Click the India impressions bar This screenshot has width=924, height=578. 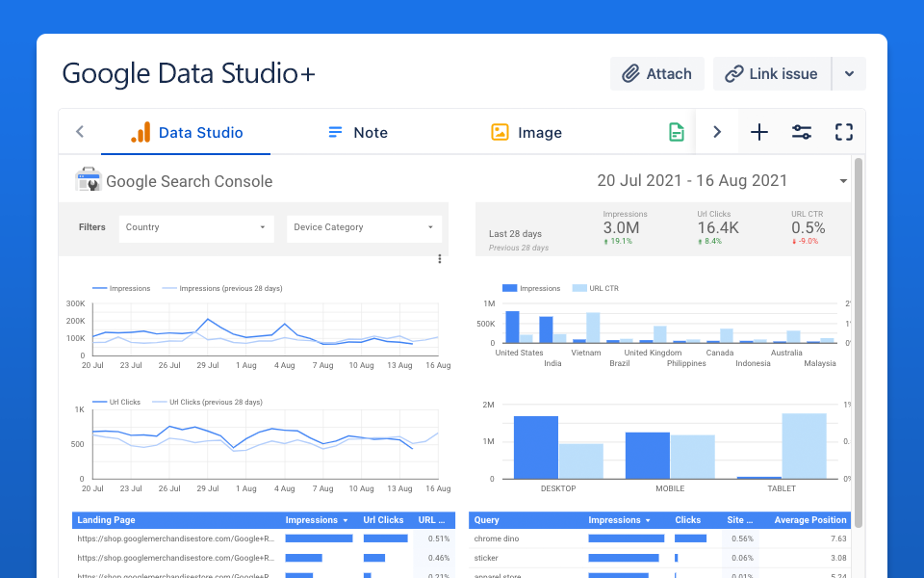click(547, 329)
